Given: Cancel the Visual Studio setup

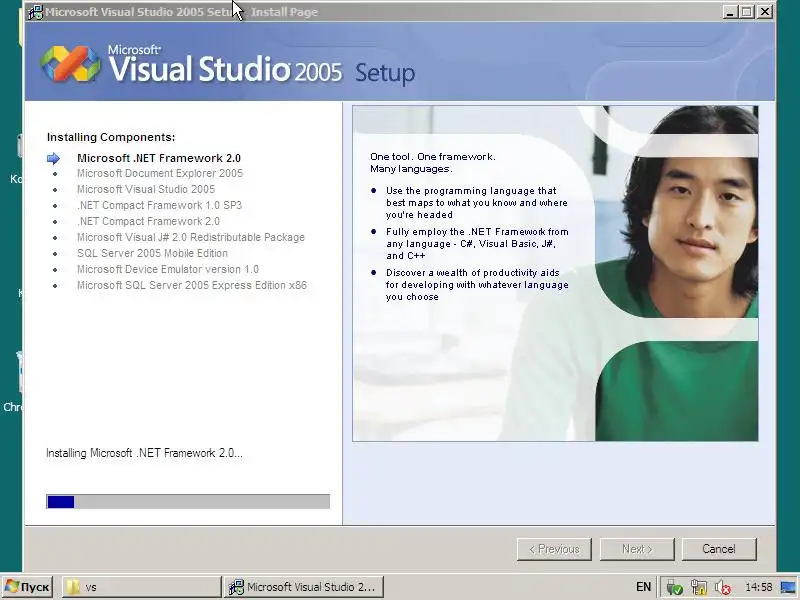Looking at the screenshot, I should [719, 549].
